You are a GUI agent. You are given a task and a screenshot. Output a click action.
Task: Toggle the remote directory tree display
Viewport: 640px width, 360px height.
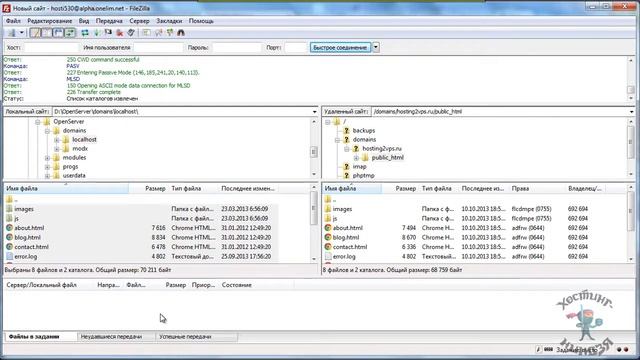pos(58,33)
